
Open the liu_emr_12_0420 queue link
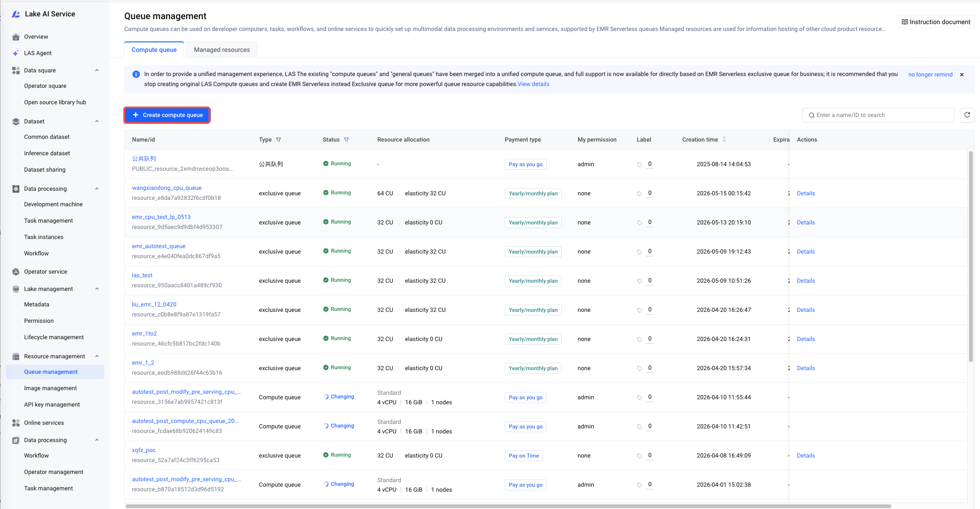[154, 305]
